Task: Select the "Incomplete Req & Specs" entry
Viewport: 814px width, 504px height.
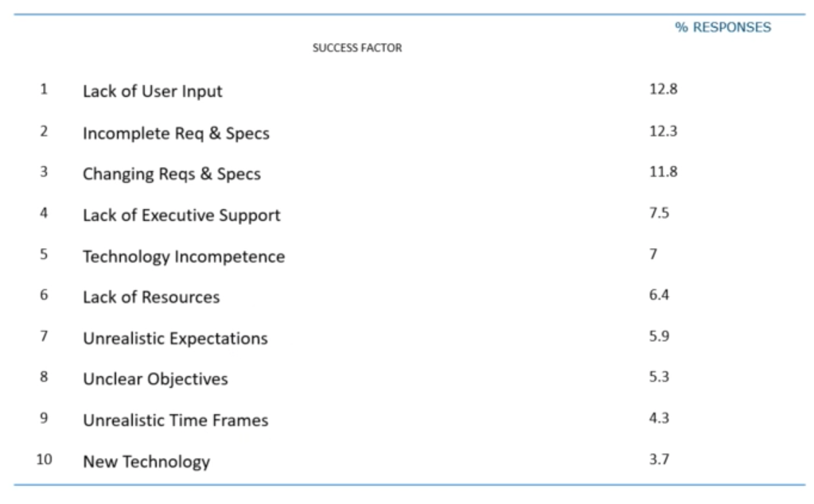Action: pos(176,134)
